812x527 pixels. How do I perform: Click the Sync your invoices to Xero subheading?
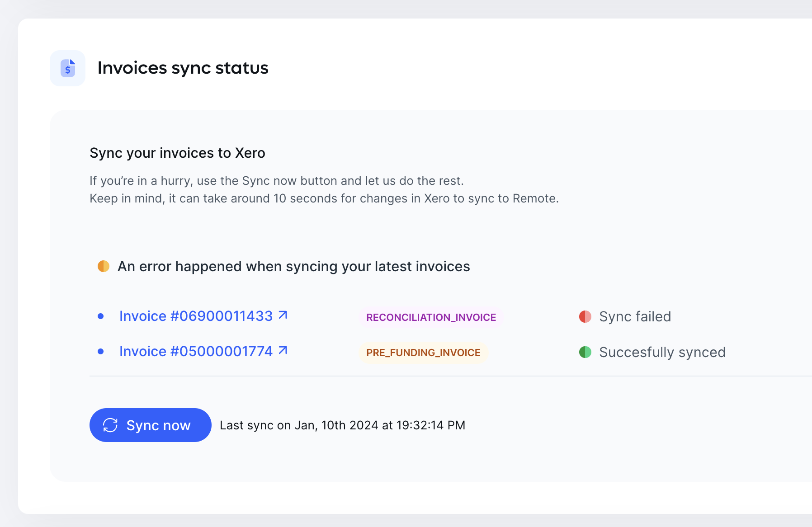pos(177,153)
